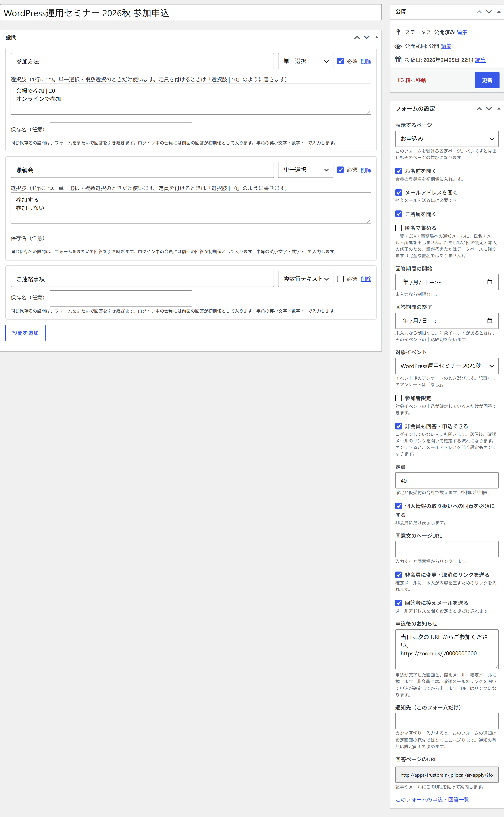Move the フォームの設定 panel up with its arrow

point(479,109)
